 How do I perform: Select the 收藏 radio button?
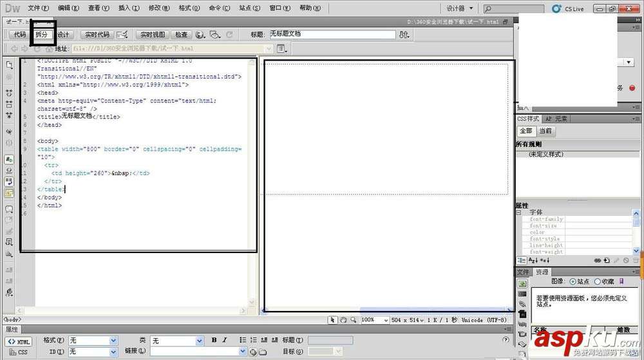pos(597,281)
